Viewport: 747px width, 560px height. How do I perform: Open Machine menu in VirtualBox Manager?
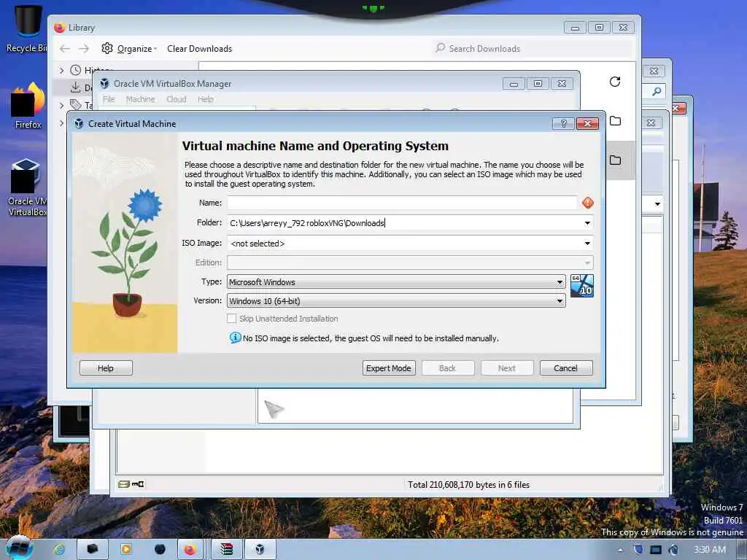(x=140, y=99)
